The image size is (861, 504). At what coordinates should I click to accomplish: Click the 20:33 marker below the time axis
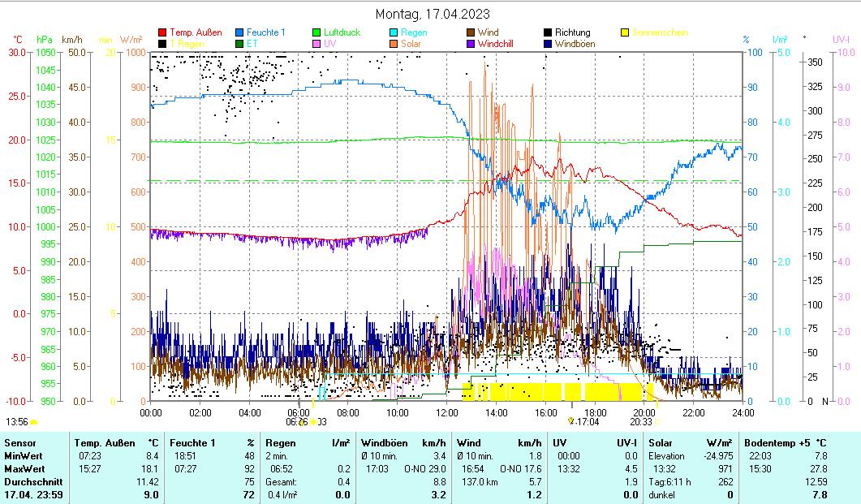click(x=641, y=422)
